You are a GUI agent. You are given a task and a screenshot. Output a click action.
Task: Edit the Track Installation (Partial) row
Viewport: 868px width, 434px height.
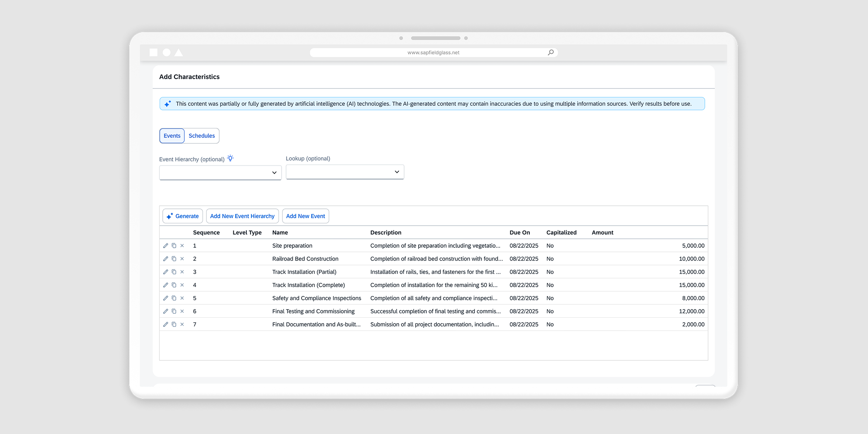[x=165, y=272]
